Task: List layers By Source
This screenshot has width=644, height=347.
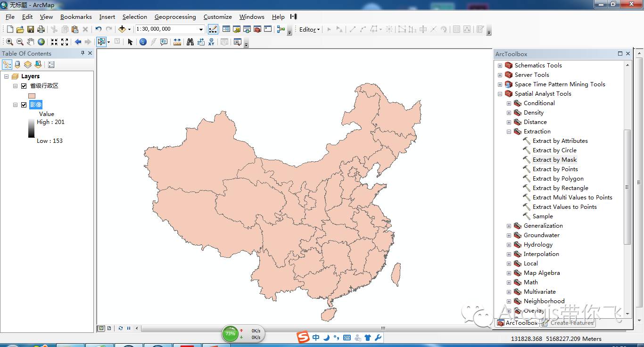Action: point(17,65)
